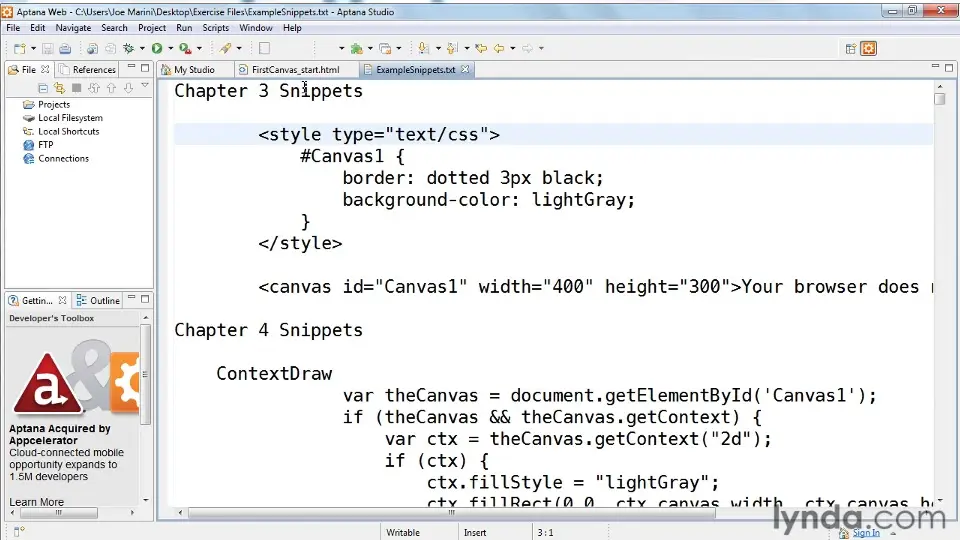Open the New file dropdown arrow

tap(33, 48)
